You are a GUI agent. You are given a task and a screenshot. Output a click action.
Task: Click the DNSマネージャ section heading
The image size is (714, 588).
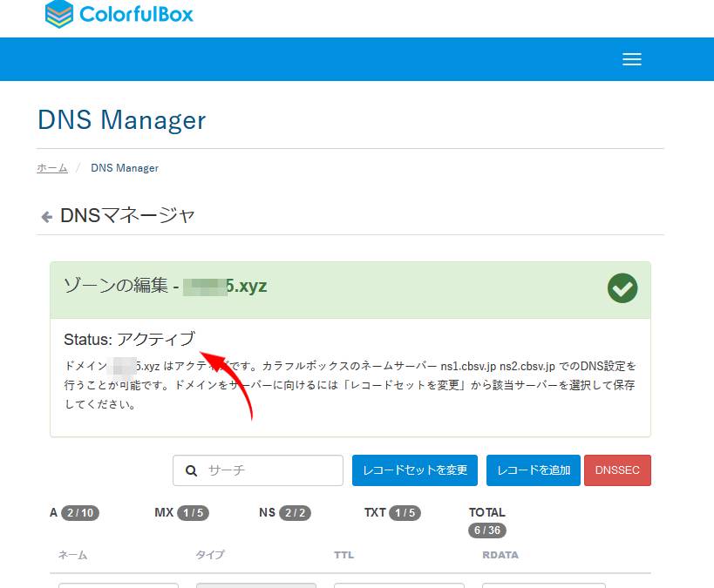point(127,215)
